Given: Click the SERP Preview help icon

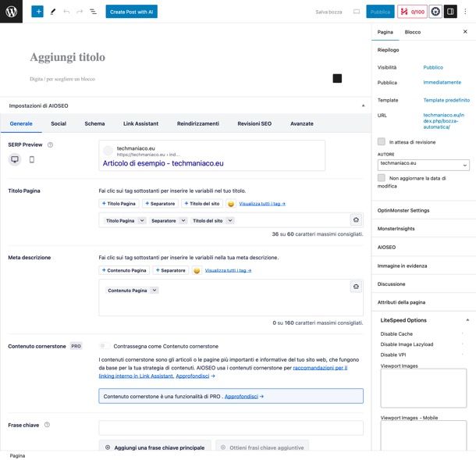Looking at the screenshot, I should 51,144.
